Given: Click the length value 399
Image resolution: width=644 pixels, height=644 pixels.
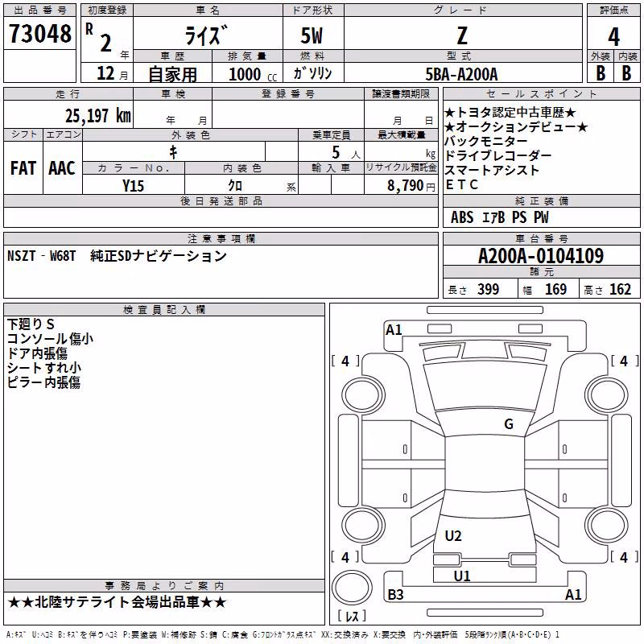Looking at the screenshot, I should (489, 289).
